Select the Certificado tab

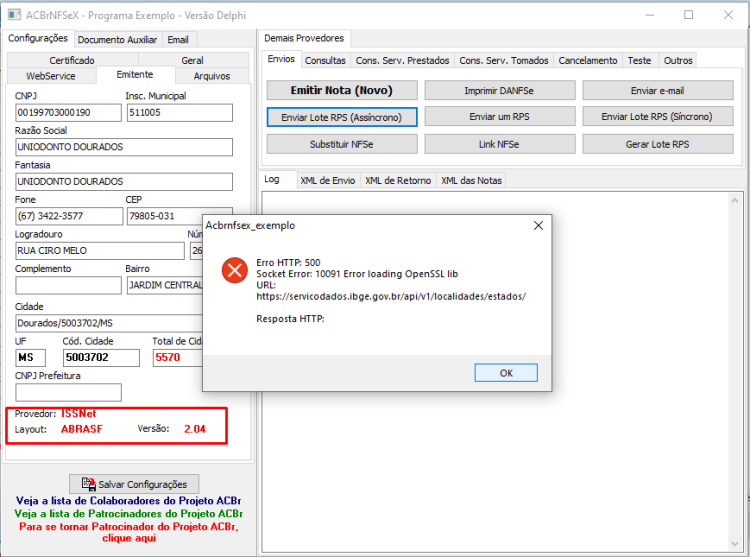[x=72, y=60]
